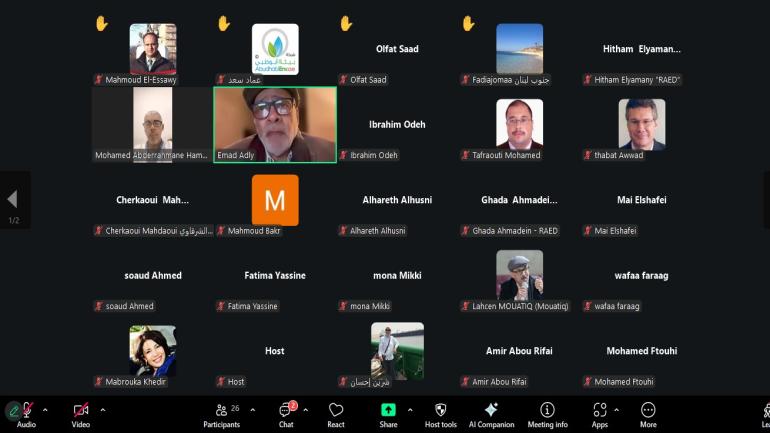Viewport: 770px width, 433px height.
Task: Click the raised hand icon above Mahmoud El-Essawy
Action: tap(101, 23)
